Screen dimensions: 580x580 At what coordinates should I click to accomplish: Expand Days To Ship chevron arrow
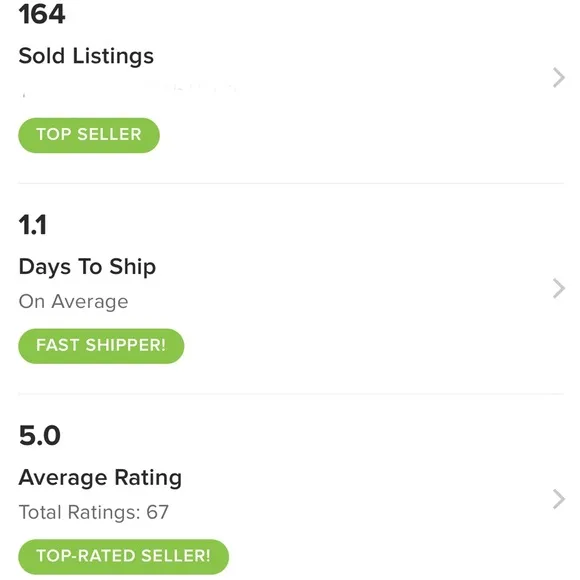point(559,289)
